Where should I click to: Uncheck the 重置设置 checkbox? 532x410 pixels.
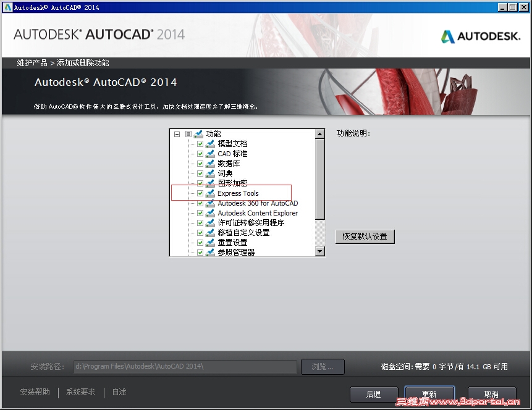click(200, 243)
